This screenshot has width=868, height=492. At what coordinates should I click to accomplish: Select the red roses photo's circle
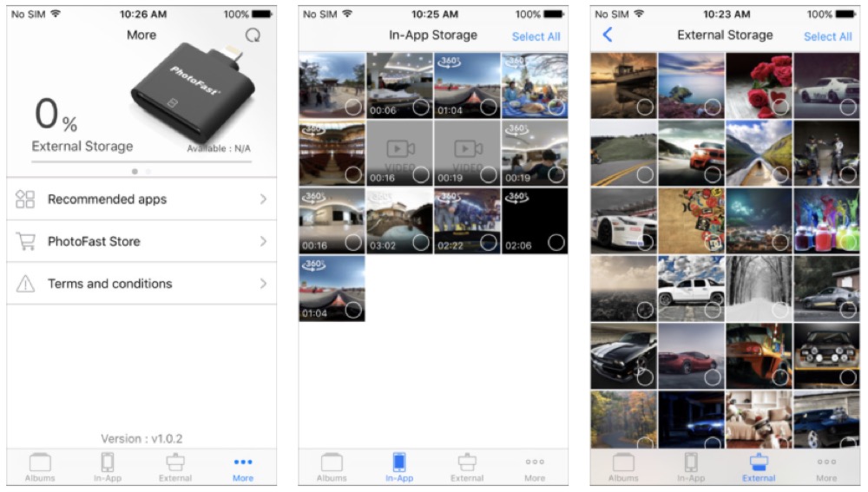(x=780, y=107)
